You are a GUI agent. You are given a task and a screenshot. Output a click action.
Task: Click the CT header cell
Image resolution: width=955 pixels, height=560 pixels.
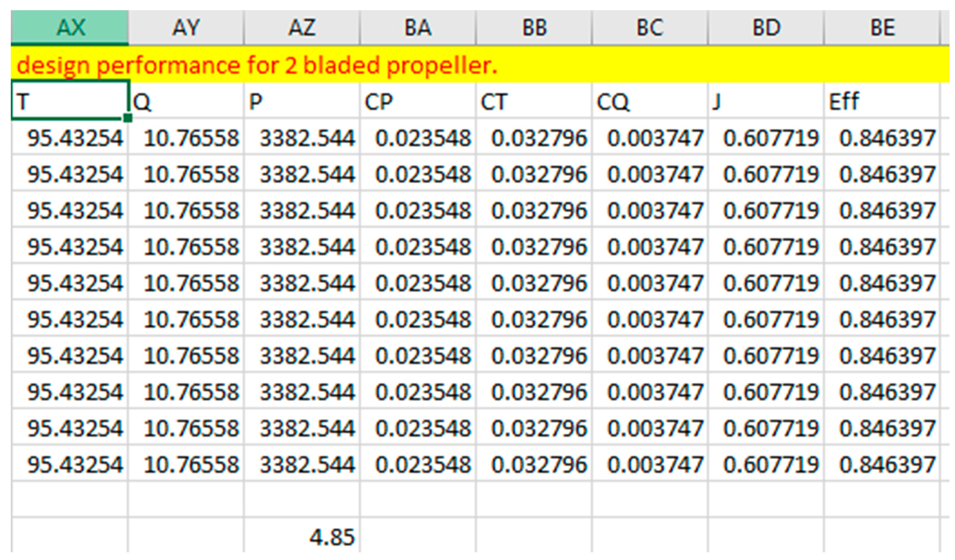[x=534, y=101]
